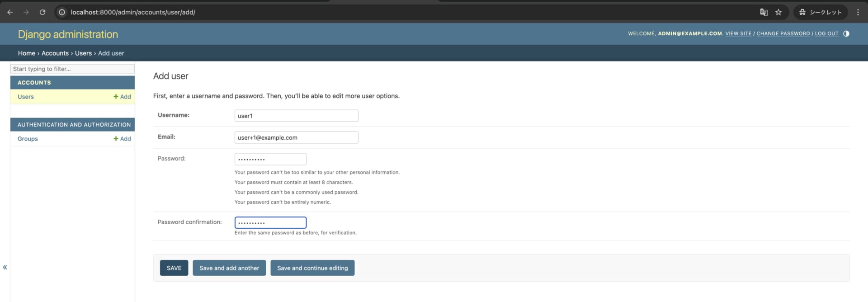Viewport: 868px width, 302px height.
Task: Bookmark this page with the star icon
Action: pos(778,12)
